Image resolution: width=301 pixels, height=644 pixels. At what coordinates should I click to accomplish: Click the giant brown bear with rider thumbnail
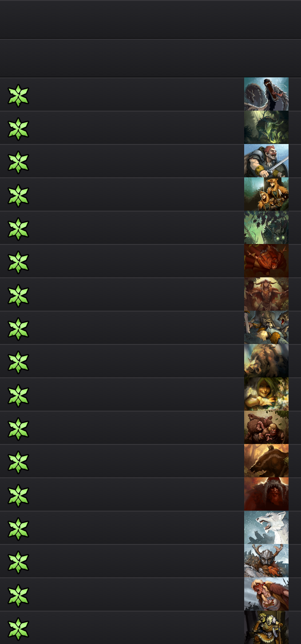[266, 461]
